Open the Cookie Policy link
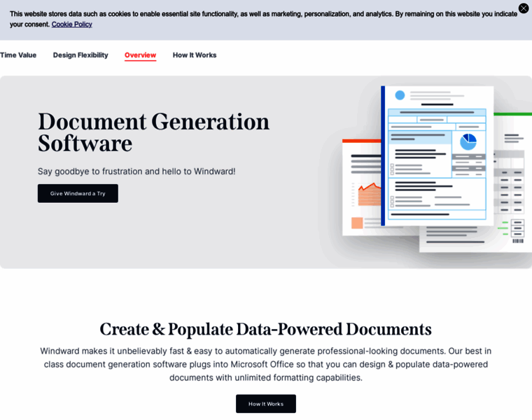Screen dimensions: 532x420 coord(71,24)
